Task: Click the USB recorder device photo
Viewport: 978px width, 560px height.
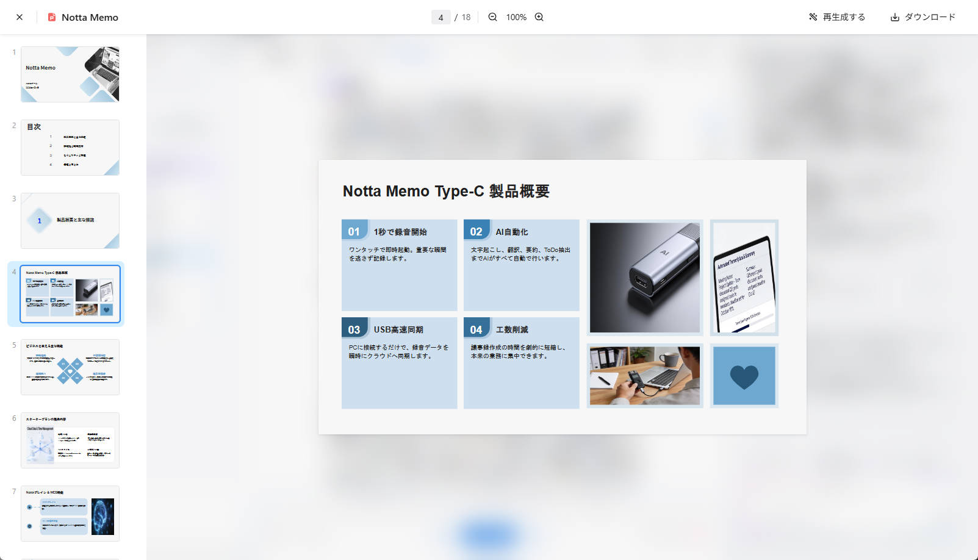Action: (645, 278)
